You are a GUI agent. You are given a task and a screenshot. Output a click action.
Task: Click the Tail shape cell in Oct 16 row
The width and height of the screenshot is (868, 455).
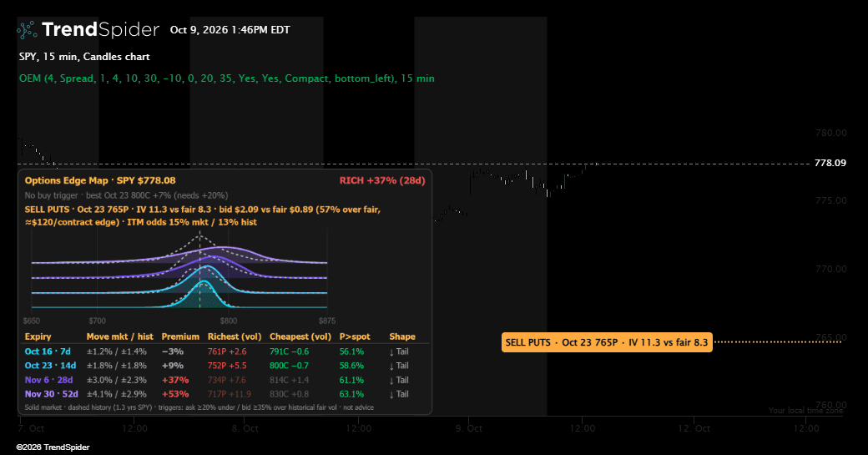(399, 351)
